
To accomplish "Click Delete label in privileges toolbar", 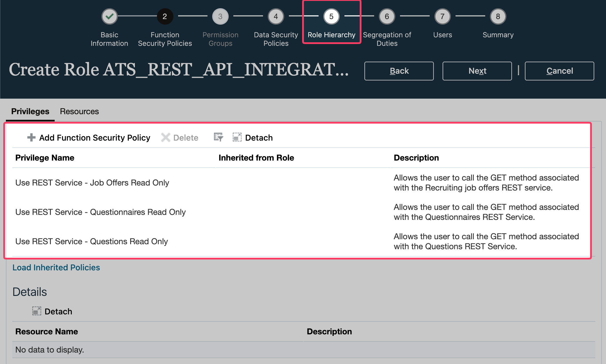I will (x=186, y=138).
